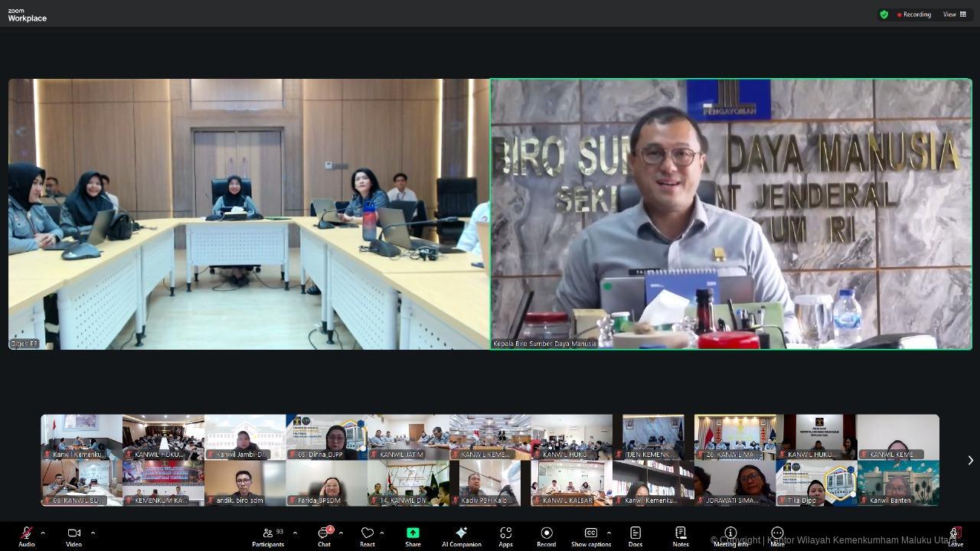Screen dimensions: 980x551
Task: Open the Participants panel icon
Action: click(268, 533)
